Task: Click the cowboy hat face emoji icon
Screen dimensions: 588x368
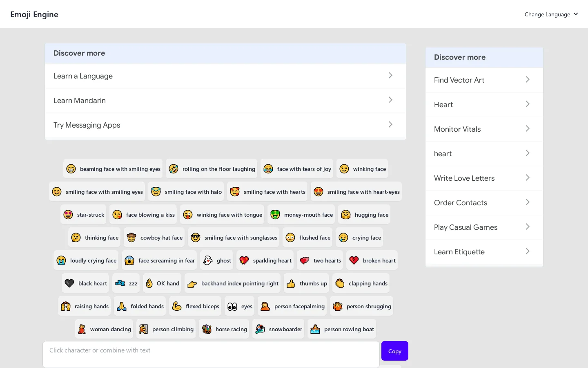Action: click(131, 238)
